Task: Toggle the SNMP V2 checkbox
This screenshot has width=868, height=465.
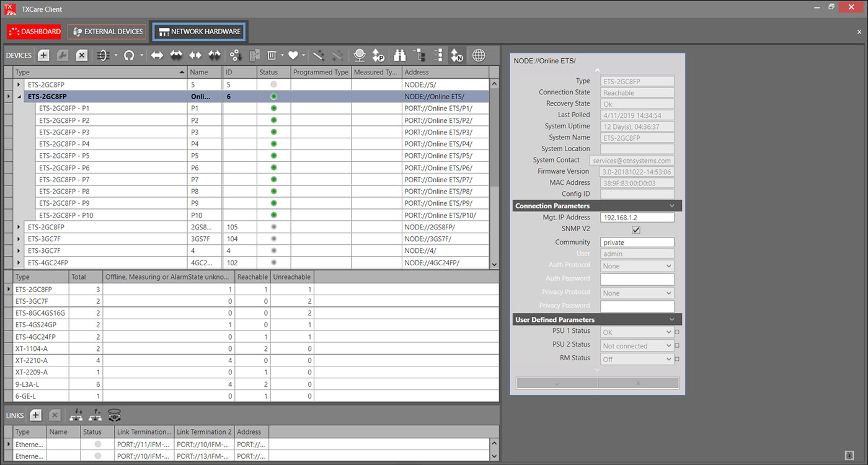Action: (635, 230)
